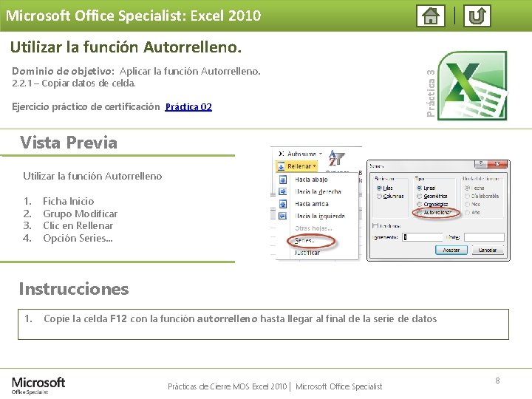Click the Microsoft Office Specialist footer logo
Viewport: 532px width, 399px height.
38,386
